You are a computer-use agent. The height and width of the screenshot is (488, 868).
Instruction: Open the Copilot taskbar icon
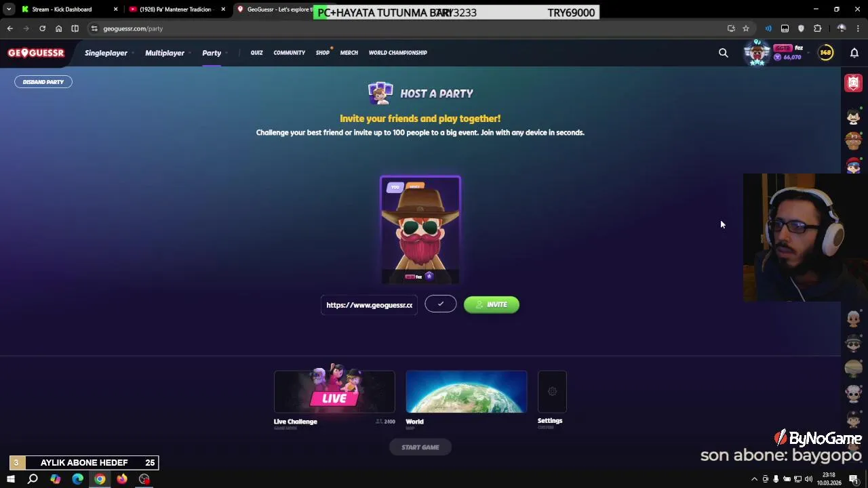pos(55,479)
